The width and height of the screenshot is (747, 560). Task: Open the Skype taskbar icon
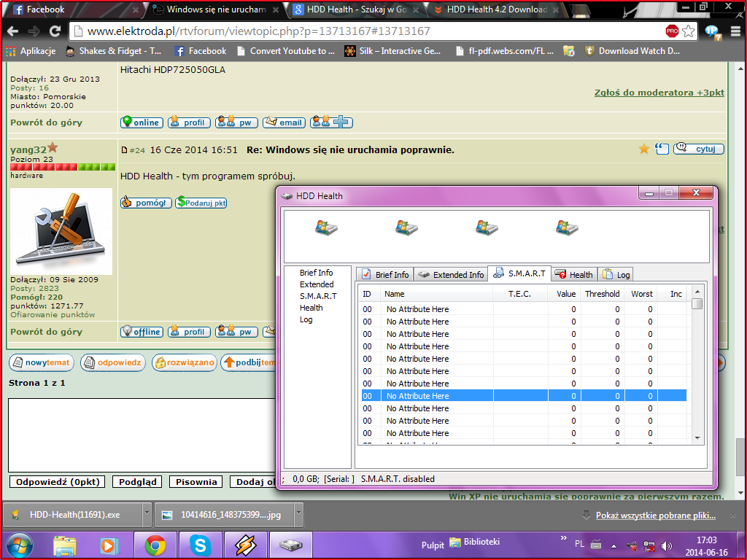200,545
